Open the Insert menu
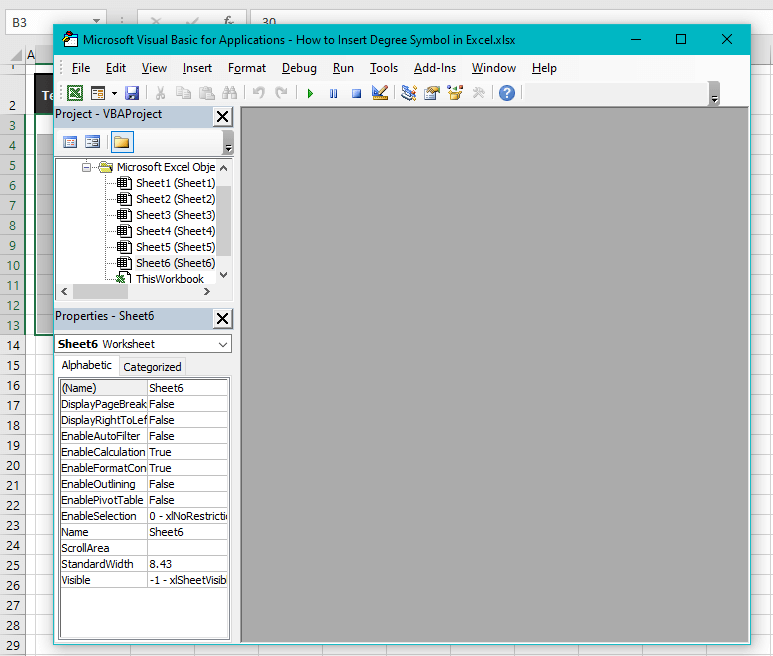This screenshot has width=773, height=656. (197, 68)
